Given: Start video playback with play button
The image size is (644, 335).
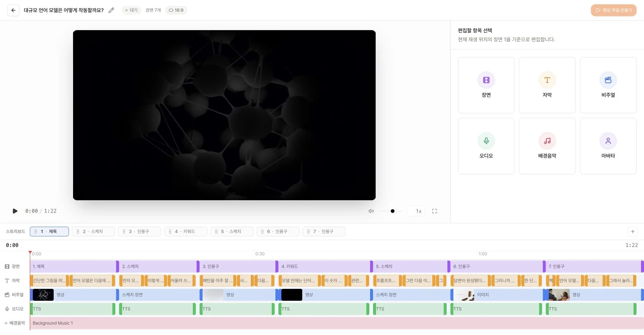Looking at the screenshot, I should pyautogui.click(x=15, y=211).
